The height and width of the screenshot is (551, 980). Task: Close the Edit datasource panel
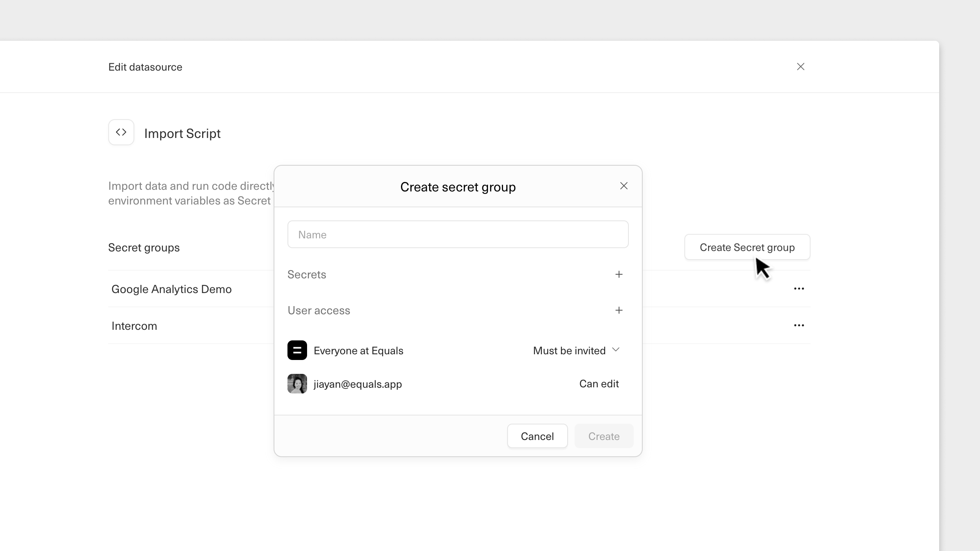800,67
